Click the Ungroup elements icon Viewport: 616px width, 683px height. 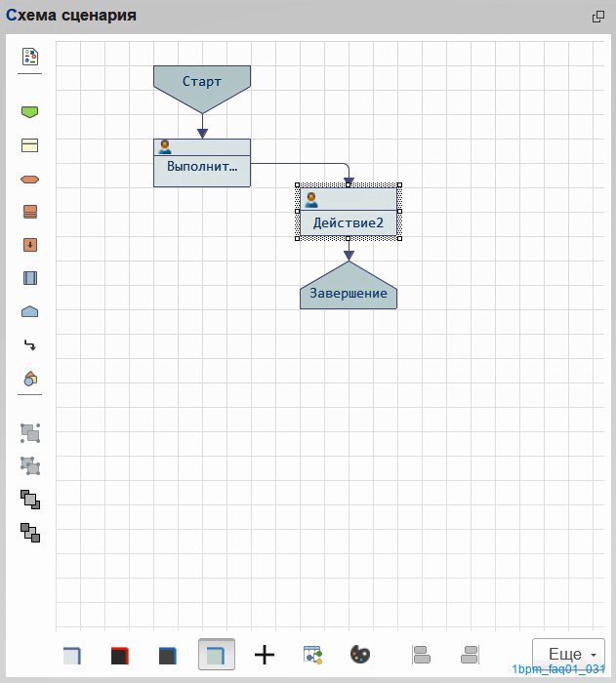tap(30, 466)
